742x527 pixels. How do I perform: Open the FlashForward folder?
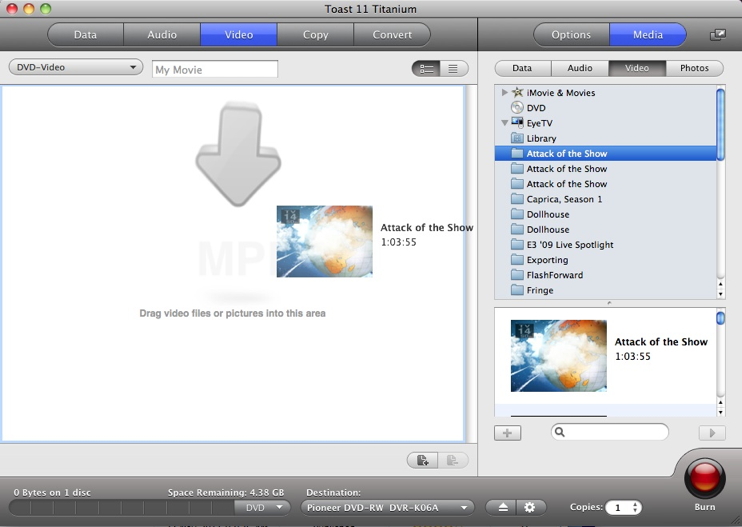[x=605, y=275]
